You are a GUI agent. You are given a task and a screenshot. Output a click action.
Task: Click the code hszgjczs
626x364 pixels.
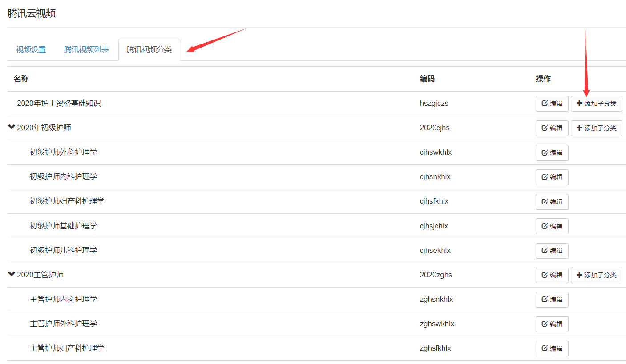click(x=434, y=103)
